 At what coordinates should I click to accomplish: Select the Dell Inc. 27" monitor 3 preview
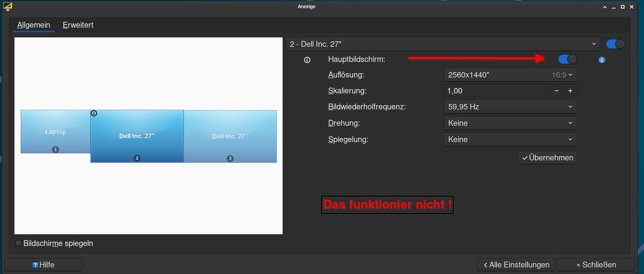click(230, 136)
